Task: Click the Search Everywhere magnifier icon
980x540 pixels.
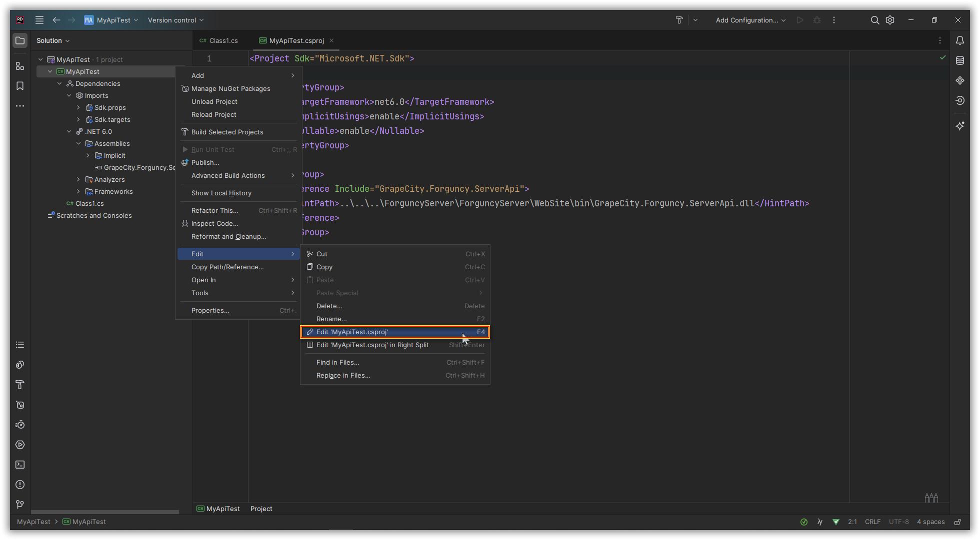Action: (874, 20)
